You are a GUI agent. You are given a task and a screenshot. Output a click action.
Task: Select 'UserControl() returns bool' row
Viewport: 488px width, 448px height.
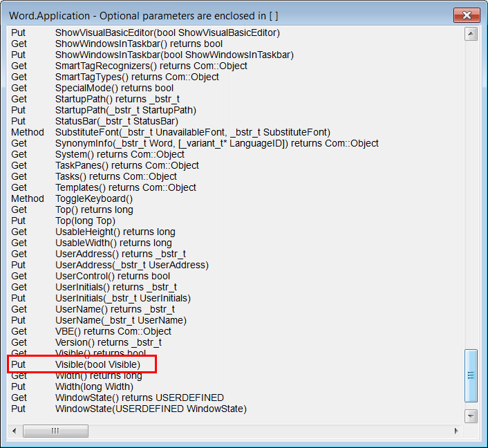(91, 276)
